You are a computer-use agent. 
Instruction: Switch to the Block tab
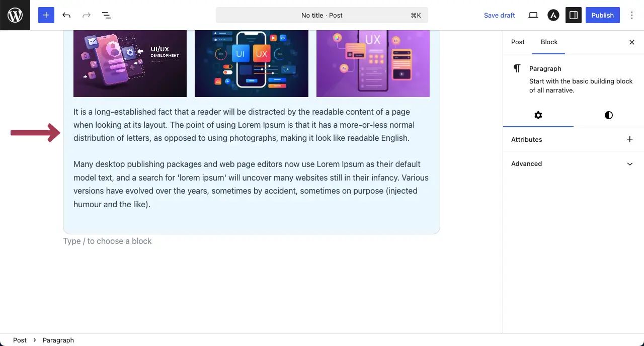[x=549, y=42]
